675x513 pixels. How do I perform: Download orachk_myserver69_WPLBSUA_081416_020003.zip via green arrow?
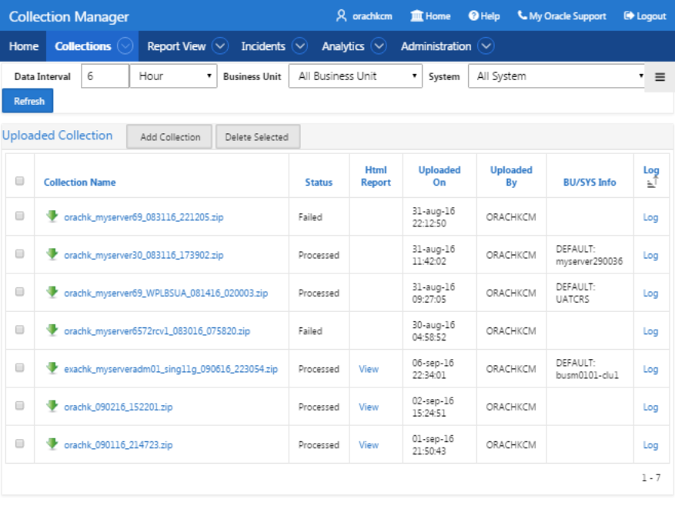(52, 292)
